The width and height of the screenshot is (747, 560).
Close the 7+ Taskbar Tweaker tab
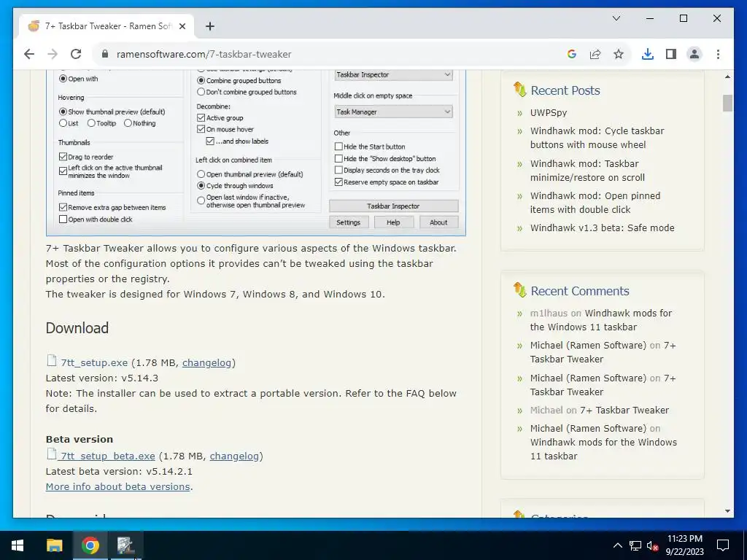tap(182, 26)
